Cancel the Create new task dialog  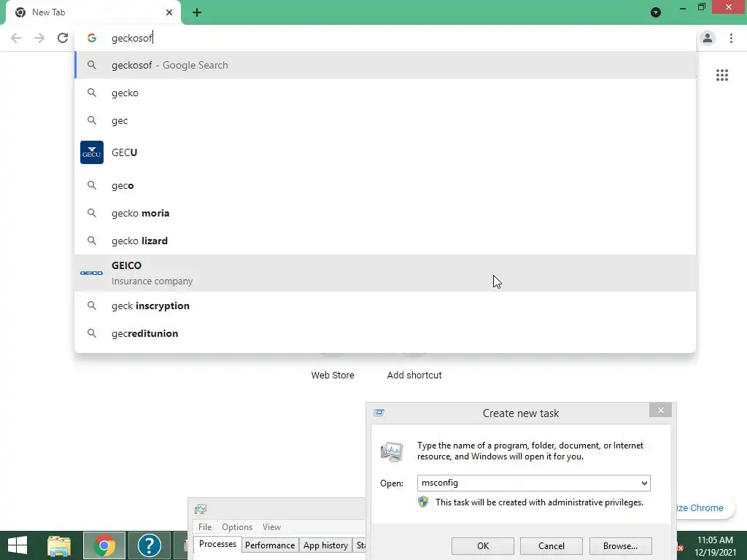pos(551,545)
